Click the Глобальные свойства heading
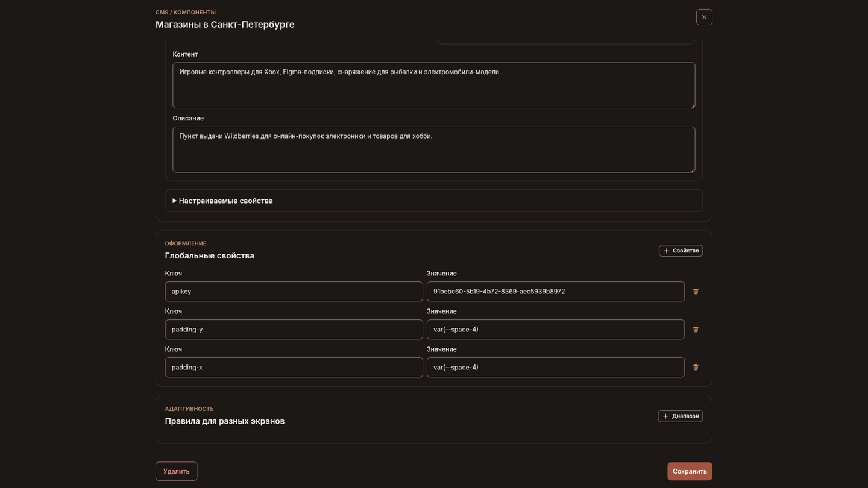 coord(210,256)
